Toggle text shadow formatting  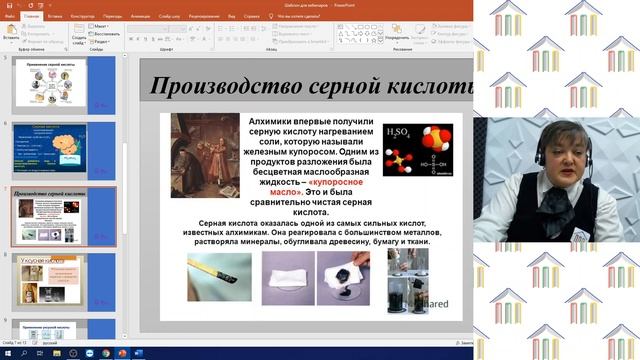point(153,39)
